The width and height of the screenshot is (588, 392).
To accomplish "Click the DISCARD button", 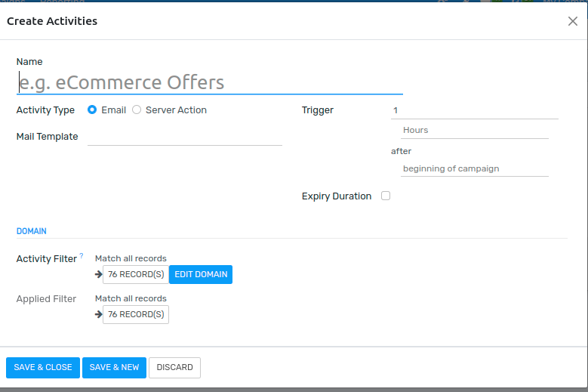I will point(175,368).
